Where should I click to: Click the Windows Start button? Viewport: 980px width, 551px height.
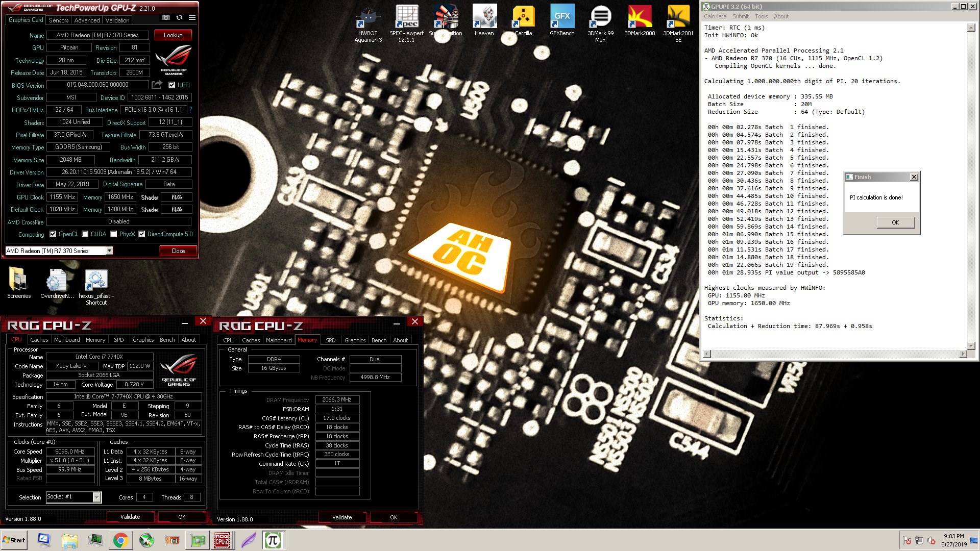(x=14, y=540)
